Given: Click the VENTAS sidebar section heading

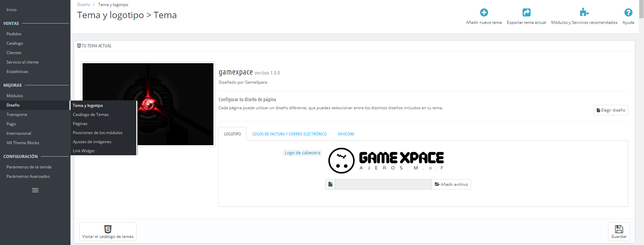Looking at the screenshot, I should pyautogui.click(x=11, y=24).
